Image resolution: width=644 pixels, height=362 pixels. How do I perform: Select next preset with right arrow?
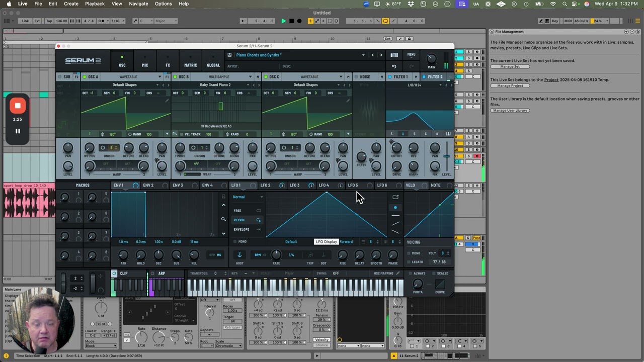381,55
